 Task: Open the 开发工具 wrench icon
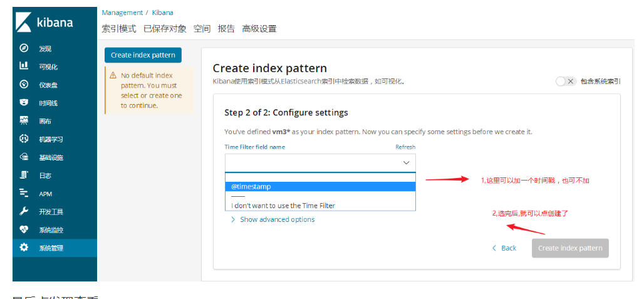24,211
